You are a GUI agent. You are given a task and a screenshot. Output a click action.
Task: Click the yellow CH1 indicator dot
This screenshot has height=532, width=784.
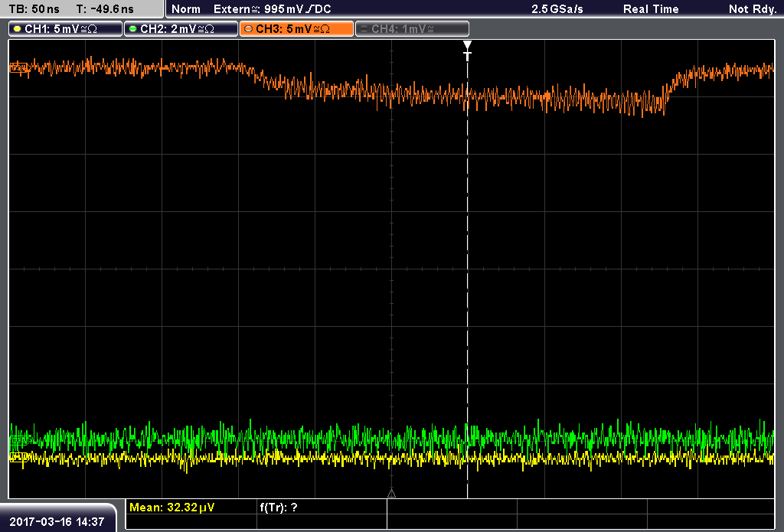(17, 29)
